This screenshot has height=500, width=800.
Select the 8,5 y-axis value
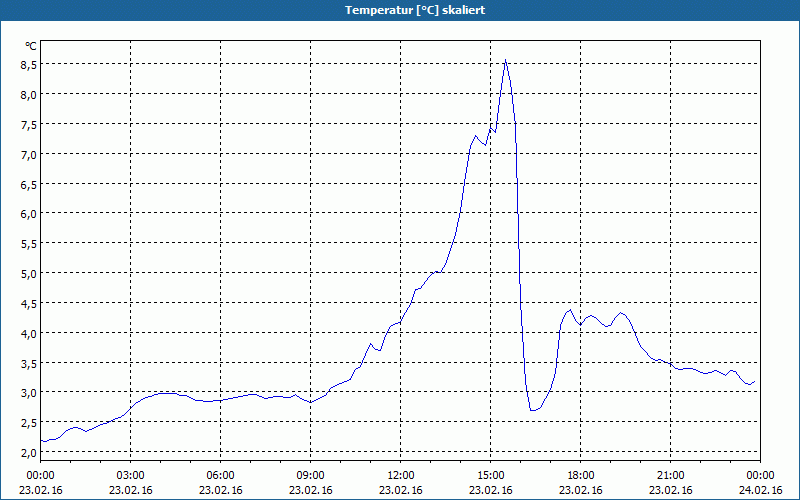[x=28, y=65]
